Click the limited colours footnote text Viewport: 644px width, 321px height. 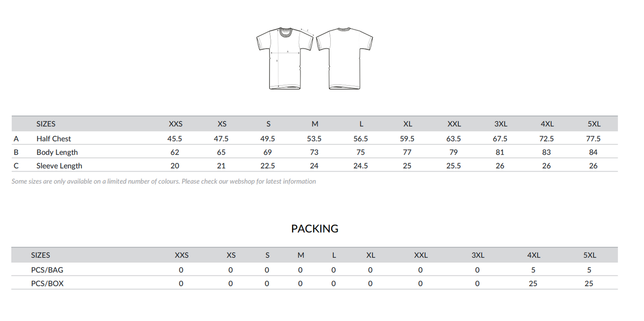click(x=164, y=181)
